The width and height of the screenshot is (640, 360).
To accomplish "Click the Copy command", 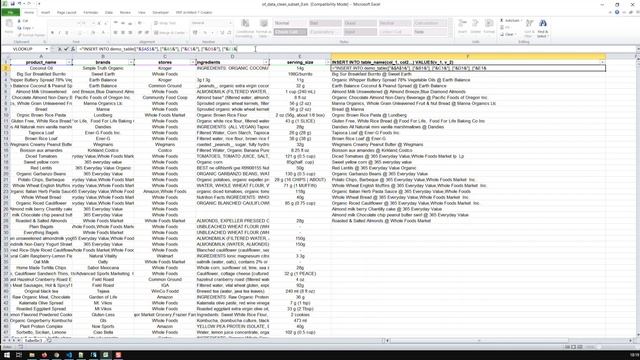I will tap(25, 28).
